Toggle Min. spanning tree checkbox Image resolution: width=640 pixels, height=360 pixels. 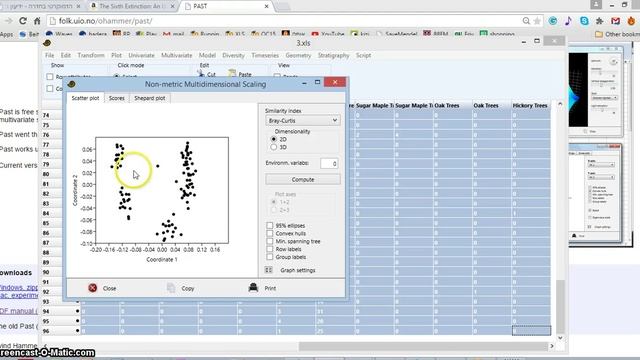(270, 241)
